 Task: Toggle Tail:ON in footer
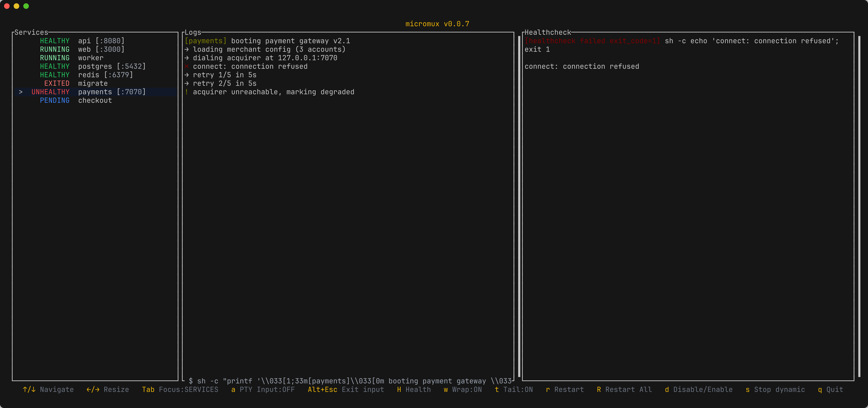coord(514,390)
